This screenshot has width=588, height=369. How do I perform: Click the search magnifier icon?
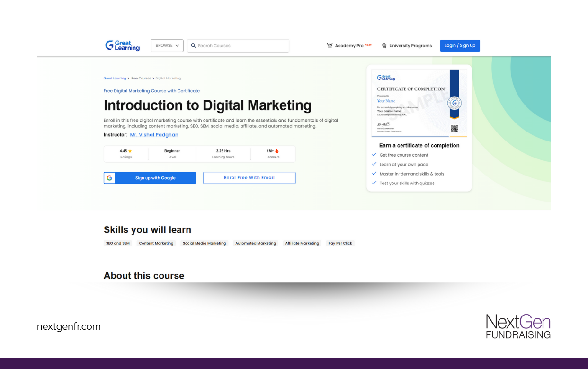pos(193,46)
